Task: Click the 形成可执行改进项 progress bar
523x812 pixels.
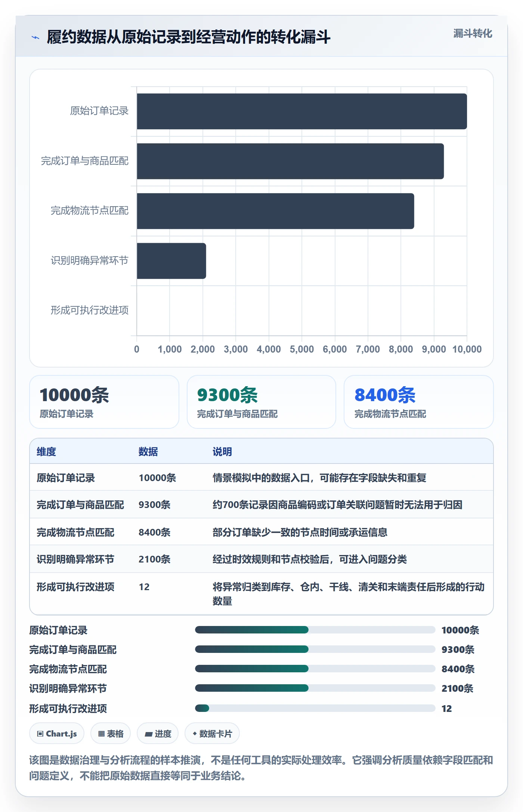Action: click(315, 709)
